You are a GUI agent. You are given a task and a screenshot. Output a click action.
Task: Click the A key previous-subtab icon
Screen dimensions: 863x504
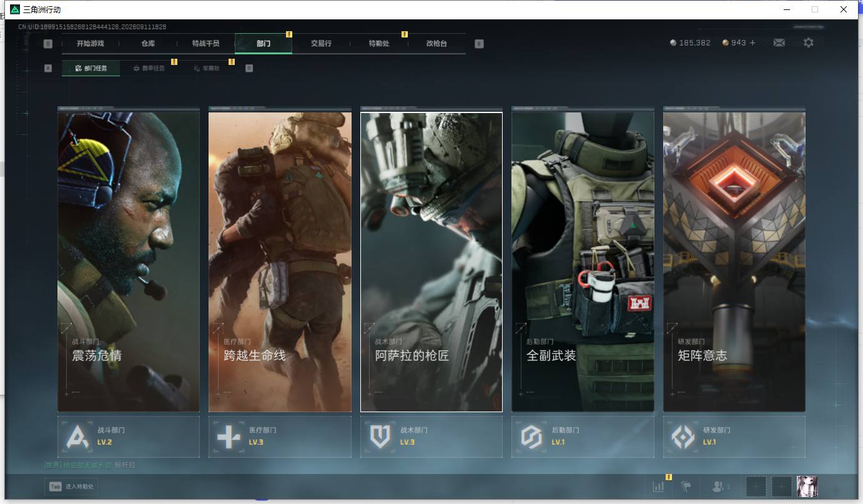coord(48,68)
